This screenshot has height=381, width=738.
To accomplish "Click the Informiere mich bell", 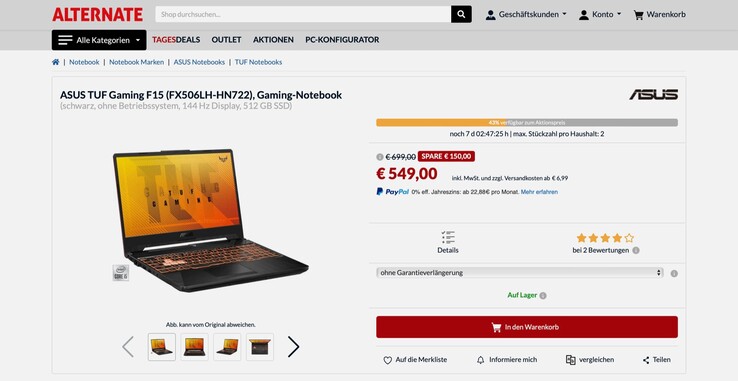I will pyautogui.click(x=481, y=360).
